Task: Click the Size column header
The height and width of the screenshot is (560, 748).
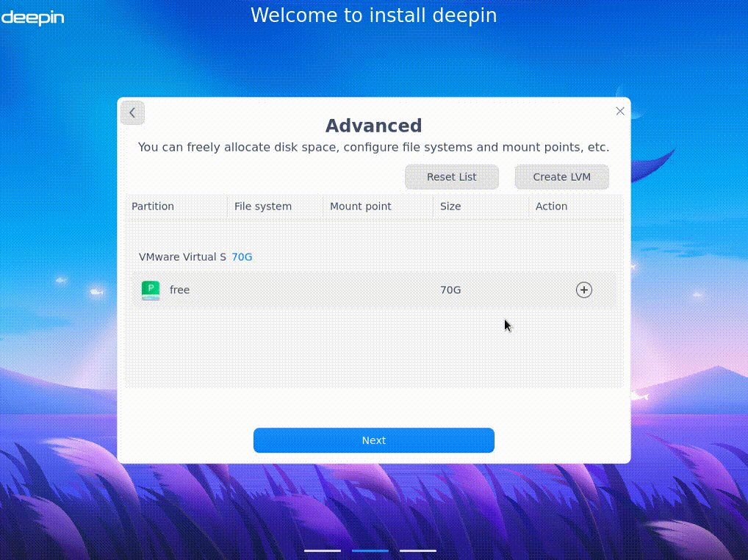Action: [x=450, y=207]
